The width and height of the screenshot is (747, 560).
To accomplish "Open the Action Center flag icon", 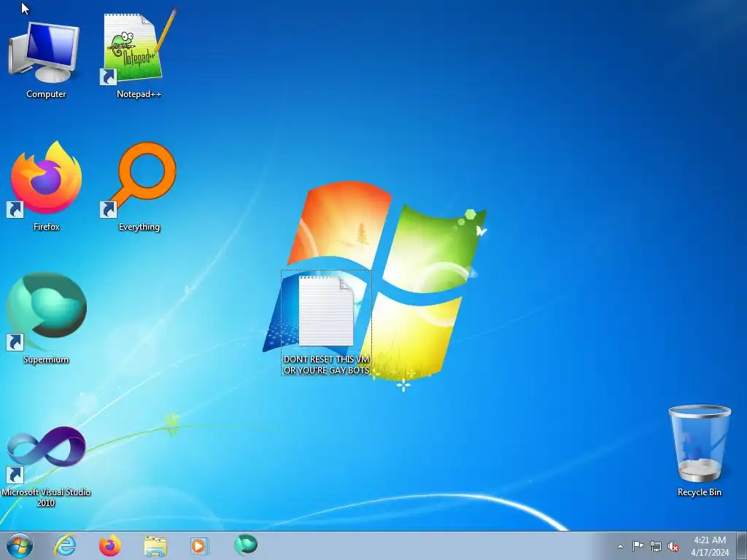I will (x=638, y=546).
